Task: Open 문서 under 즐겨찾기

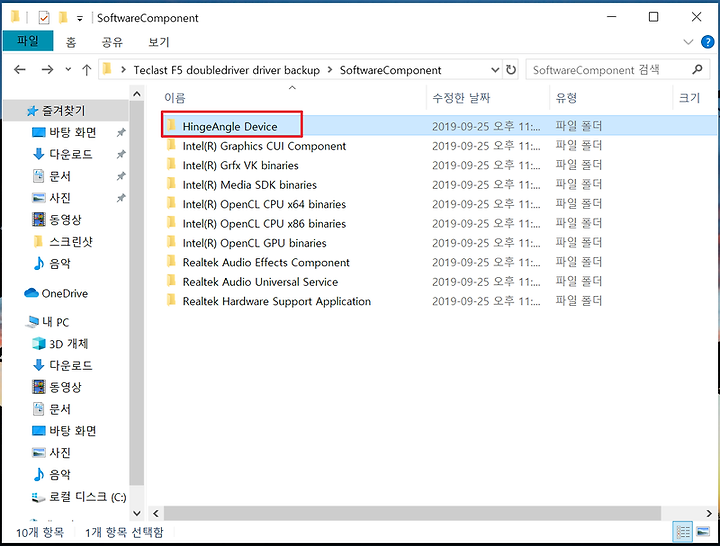Action: (x=60, y=176)
